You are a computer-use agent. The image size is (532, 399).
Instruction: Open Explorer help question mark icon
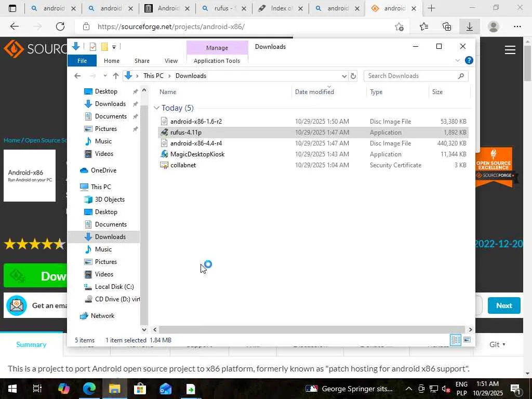click(469, 60)
